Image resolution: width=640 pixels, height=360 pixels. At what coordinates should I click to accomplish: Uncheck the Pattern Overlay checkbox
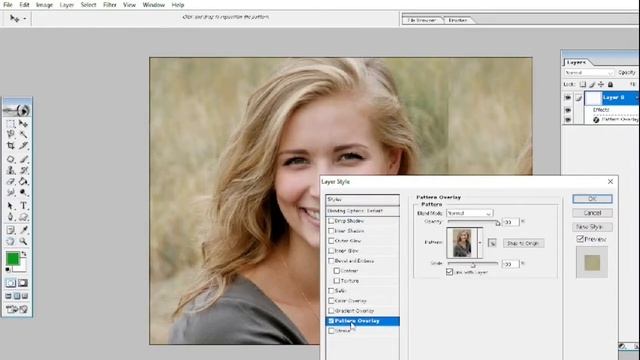pyautogui.click(x=331, y=321)
